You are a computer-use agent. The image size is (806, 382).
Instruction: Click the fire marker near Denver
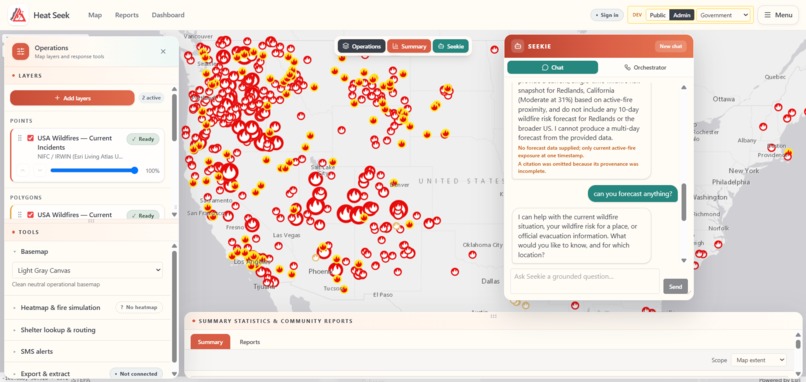[394, 183]
